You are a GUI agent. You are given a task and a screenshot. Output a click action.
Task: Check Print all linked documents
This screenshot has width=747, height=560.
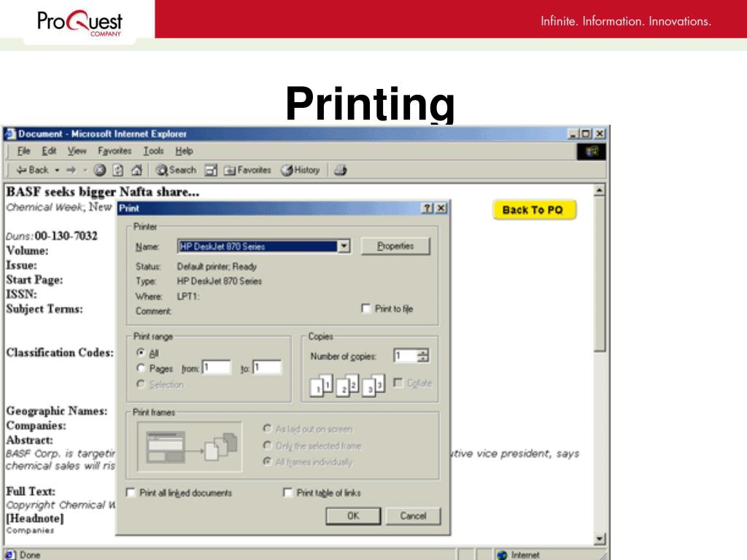click(x=131, y=492)
